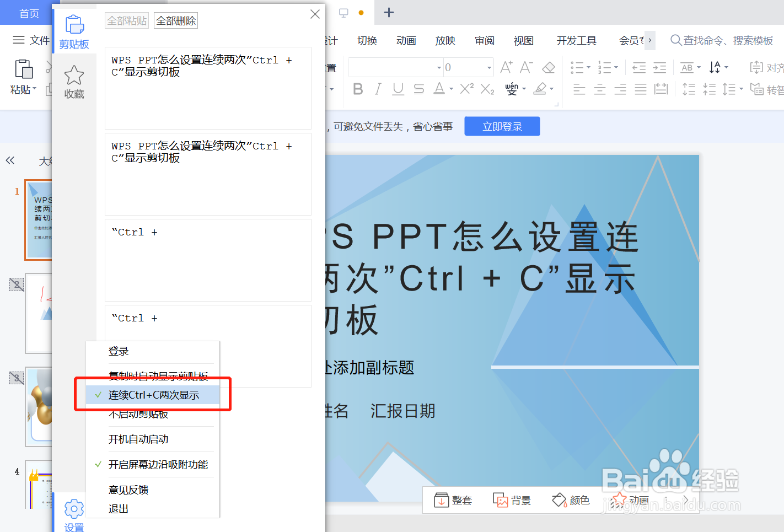Open the 开发工具 developer tab
Viewport: 784px width, 532px height.
click(x=577, y=40)
